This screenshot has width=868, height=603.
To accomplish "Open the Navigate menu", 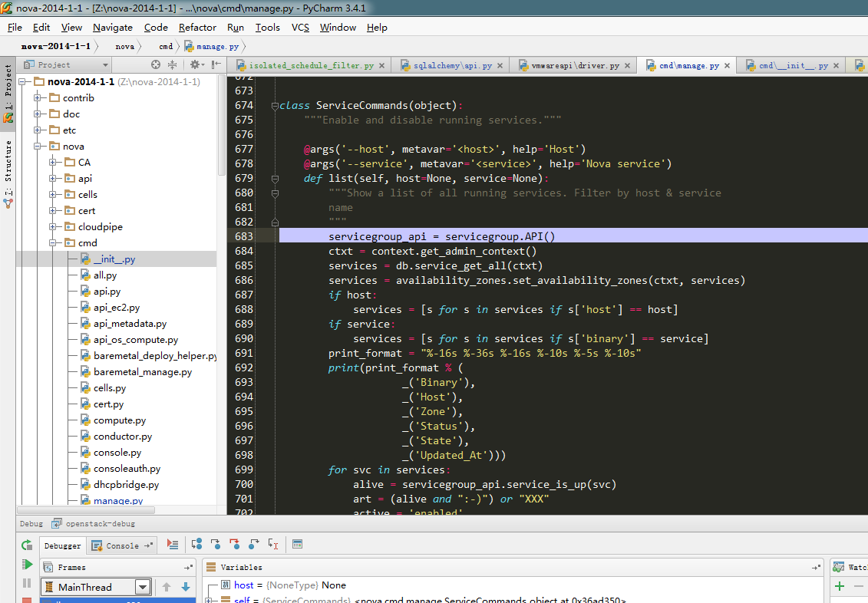I will [x=112, y=27].
